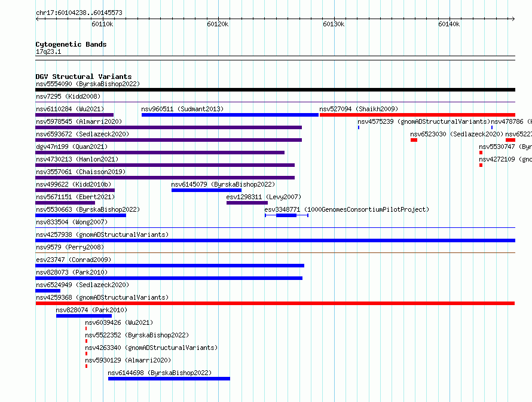The image size is (532, 402).
Task: Click the nsv499622 (Kidd2010b) label
Action: (74, 184)
